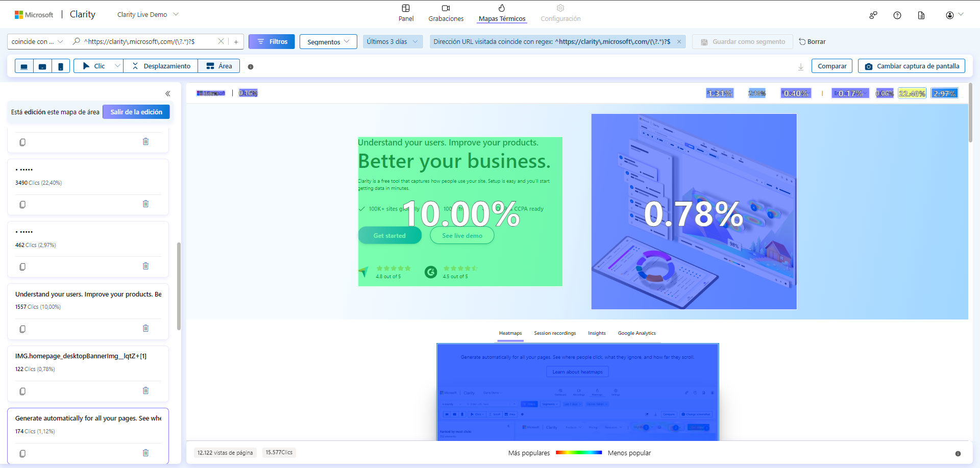Select the 0.40% header area

pyautogui.click(x=795, y=93)
